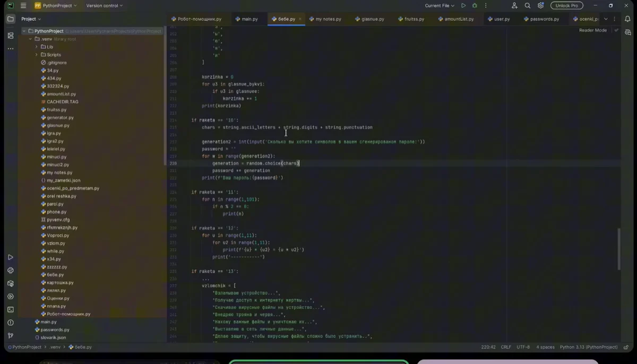The image size is (637, 364).
Task: Open Python 3.13 interpreter selector
Action: 589,347
